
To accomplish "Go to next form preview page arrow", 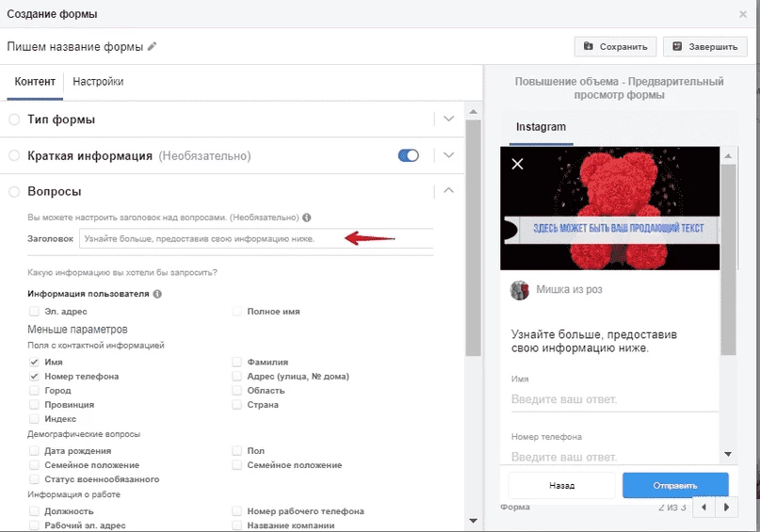I will (726, 507).
